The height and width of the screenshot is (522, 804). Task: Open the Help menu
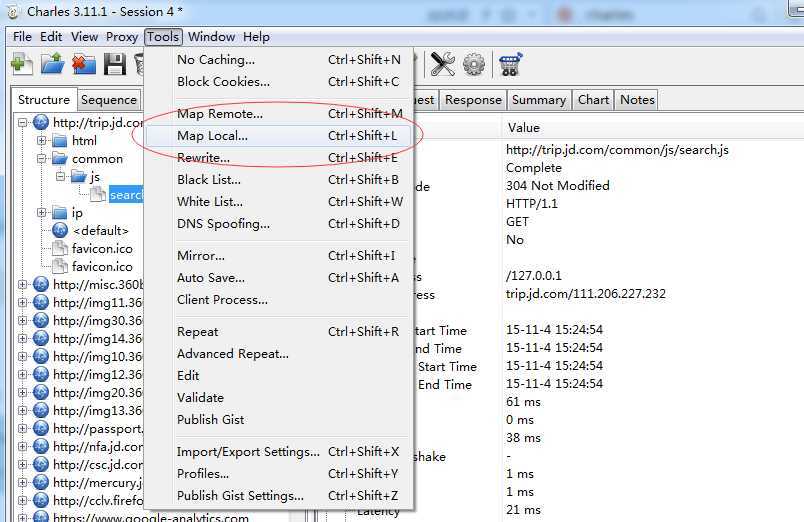tap(256, 37)
